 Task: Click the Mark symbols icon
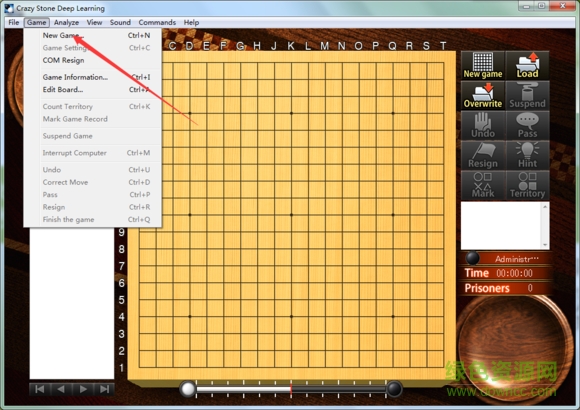(x=483, y=185)
